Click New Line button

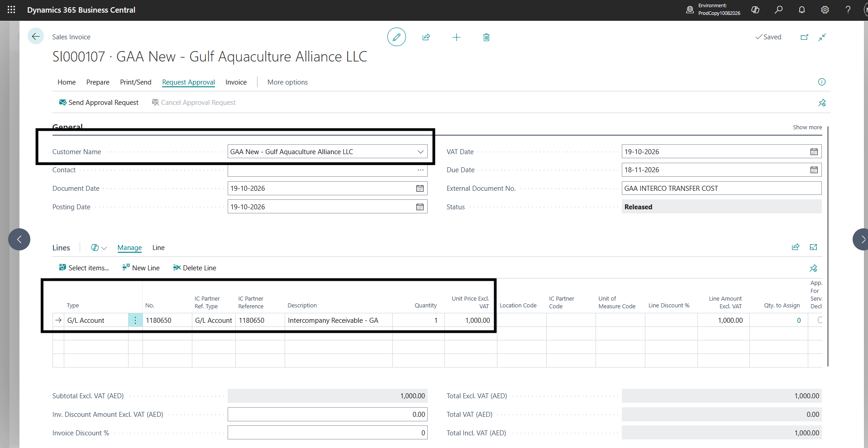(141, 268)
